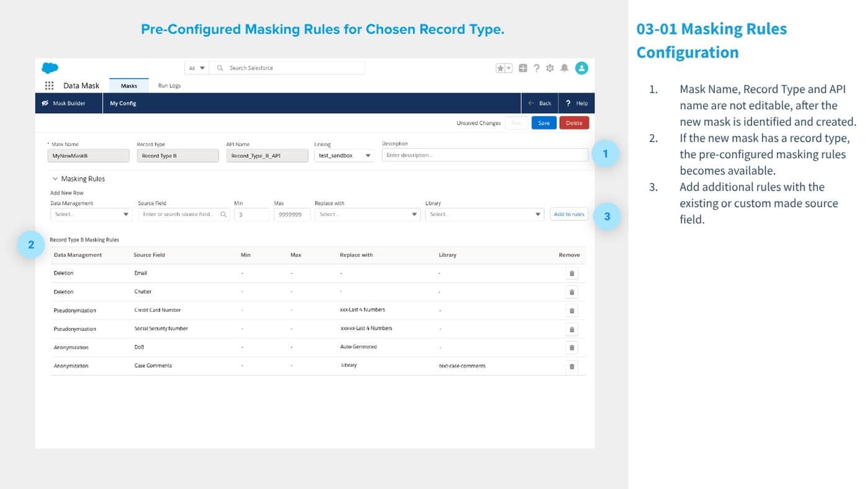Click the Add to rules button
Viewport: 868px width, 489px height.
pyautogui.click(x=569, y=214)
